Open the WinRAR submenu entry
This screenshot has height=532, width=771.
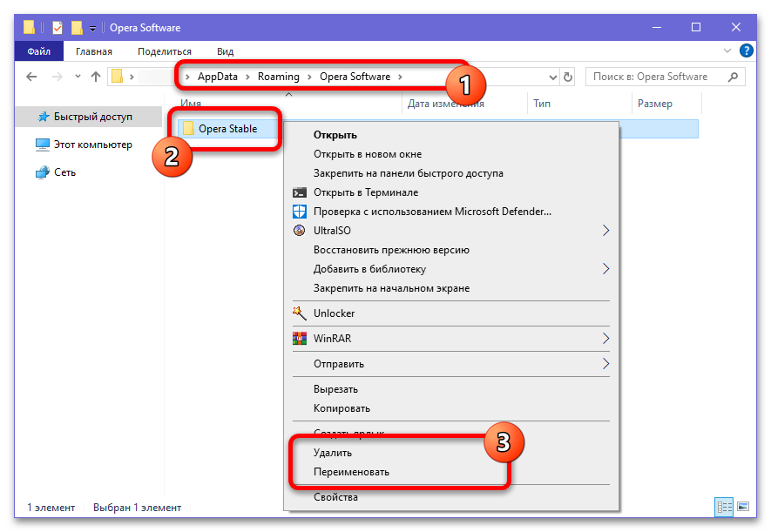click(x=451, y=339)
